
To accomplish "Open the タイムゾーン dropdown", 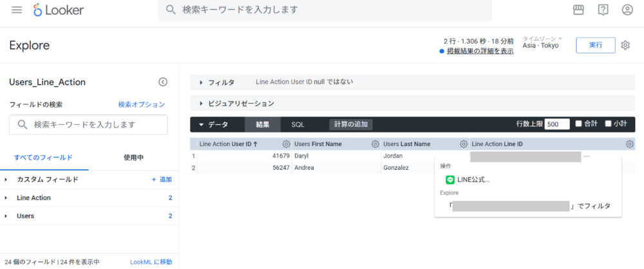I will pyautogui.click(x=542, y=39).
